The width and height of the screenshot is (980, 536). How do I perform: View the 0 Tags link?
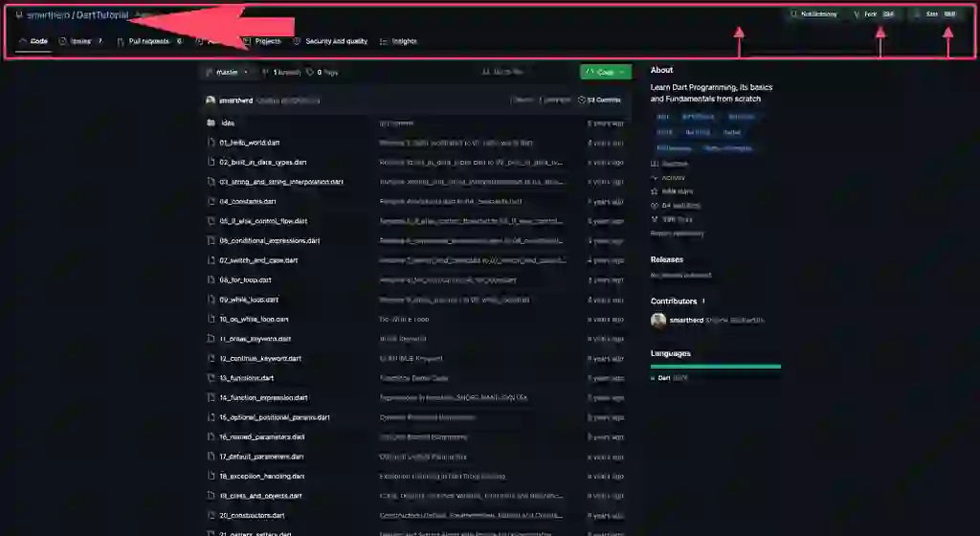[323, 73]
